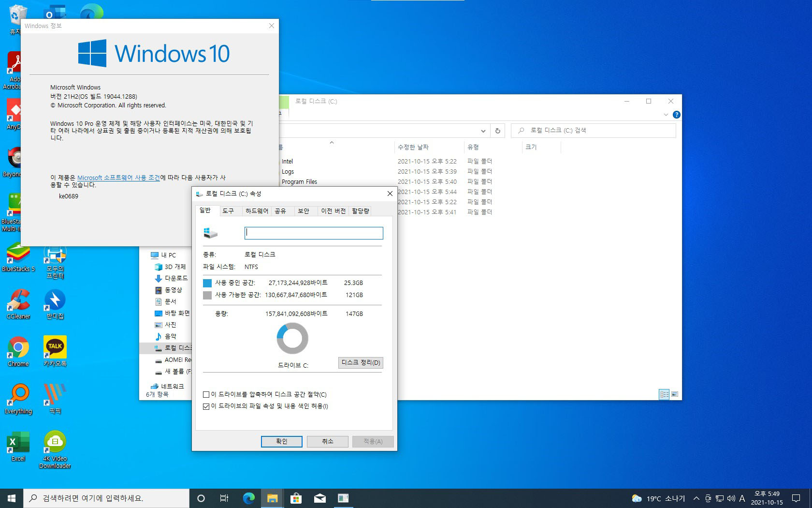
Task: Open the 반디집 desktop shortcut
Action: 55,304
